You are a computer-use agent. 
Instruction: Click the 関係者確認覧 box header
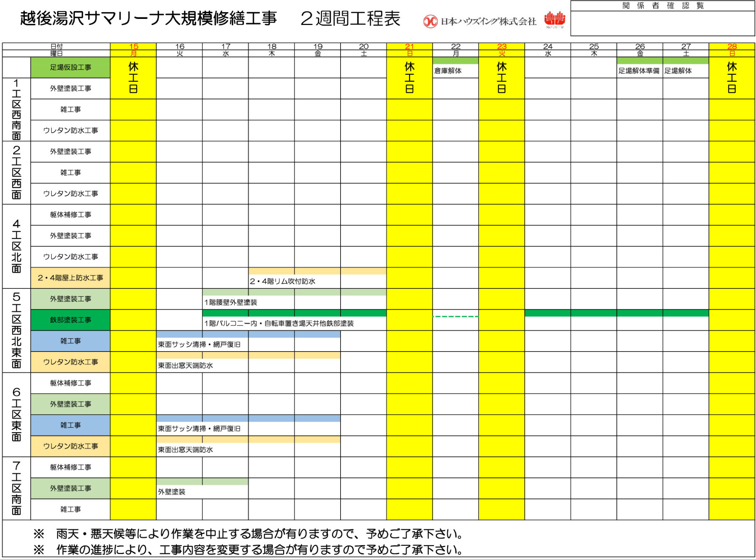coord(663,6)
